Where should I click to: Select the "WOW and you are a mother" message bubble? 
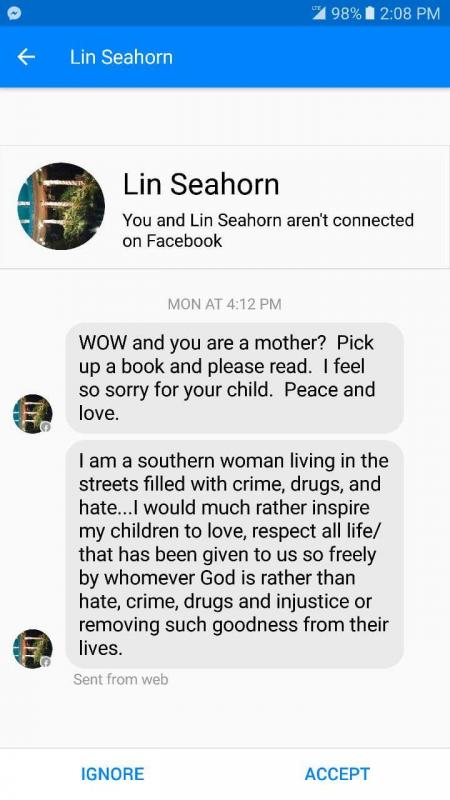coord(235,378)
